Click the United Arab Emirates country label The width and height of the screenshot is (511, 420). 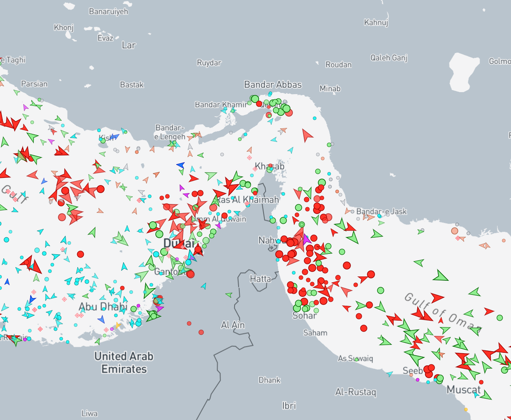[124, 362]
